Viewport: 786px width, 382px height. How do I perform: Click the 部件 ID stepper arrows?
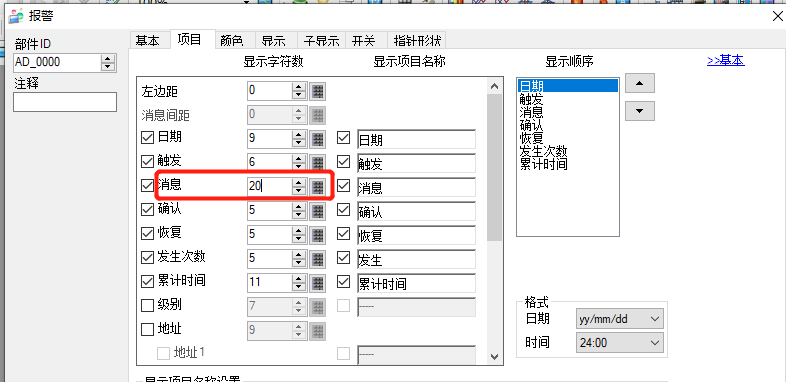tap(108, 63)
